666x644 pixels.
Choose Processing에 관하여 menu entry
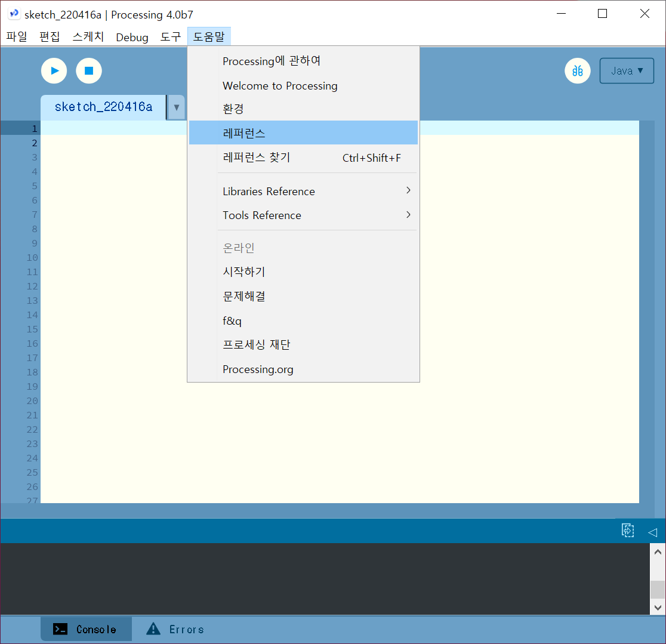303,61
